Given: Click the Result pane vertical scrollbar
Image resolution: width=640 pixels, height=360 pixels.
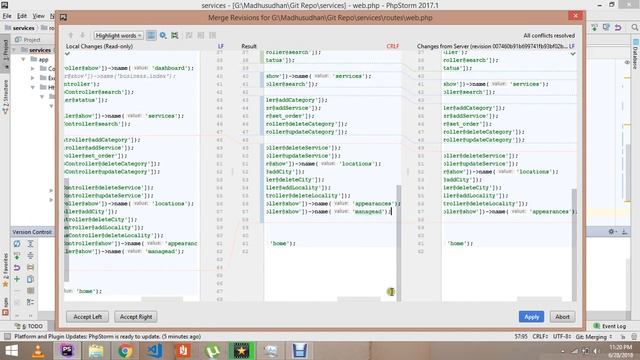Looking at the screenshot, I should pyautogui.click(x=399, y=243).
